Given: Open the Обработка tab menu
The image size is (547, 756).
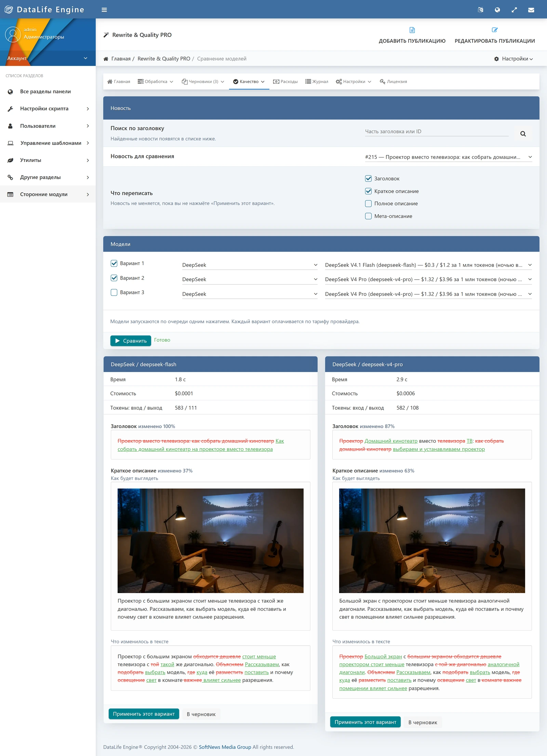Looking at the screenshot, I should click(156, 82).
